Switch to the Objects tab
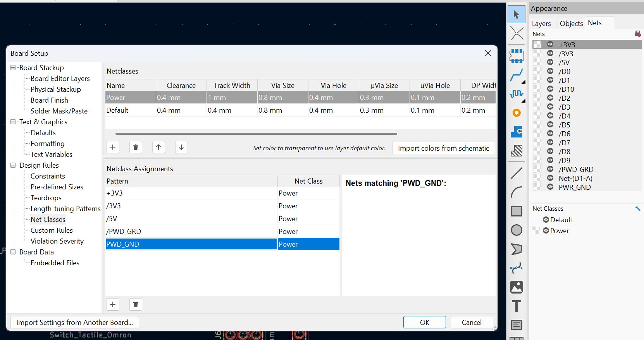The image size is (644, 340). pyautogui.click(x=571, y=23)
